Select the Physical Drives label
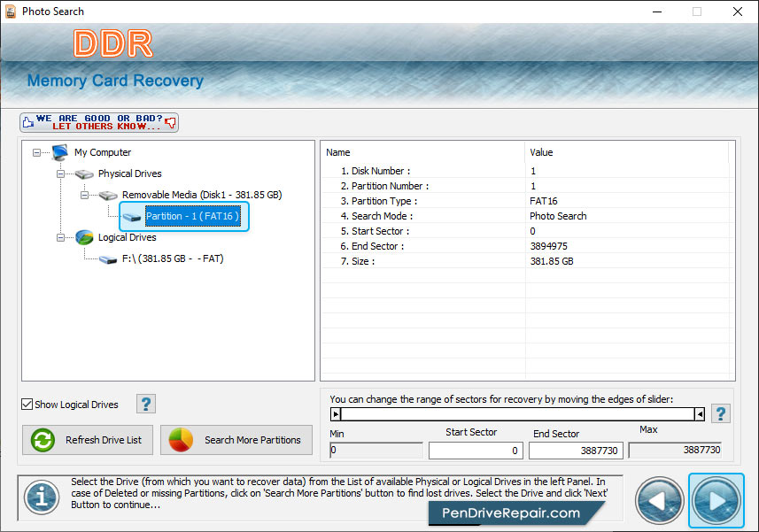 [129, 173]
